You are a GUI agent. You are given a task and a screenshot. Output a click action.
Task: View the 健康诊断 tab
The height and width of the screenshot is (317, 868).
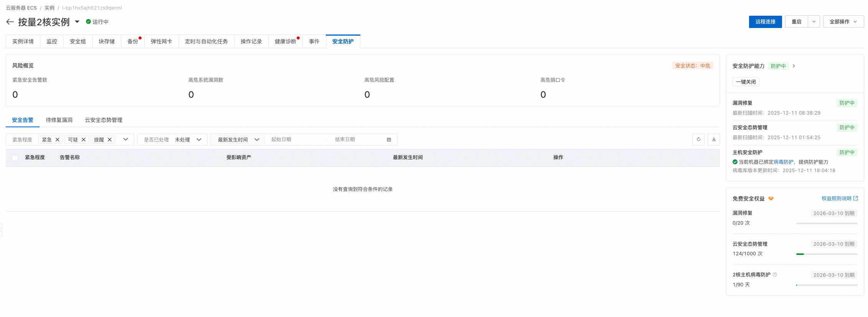click(285, 41)
